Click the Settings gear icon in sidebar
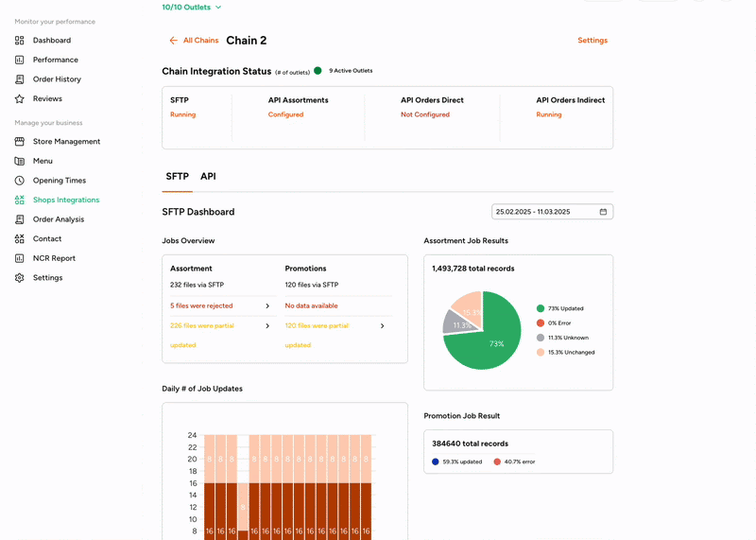The width and height of the screenshot is (756, 540). pos(20,278)
